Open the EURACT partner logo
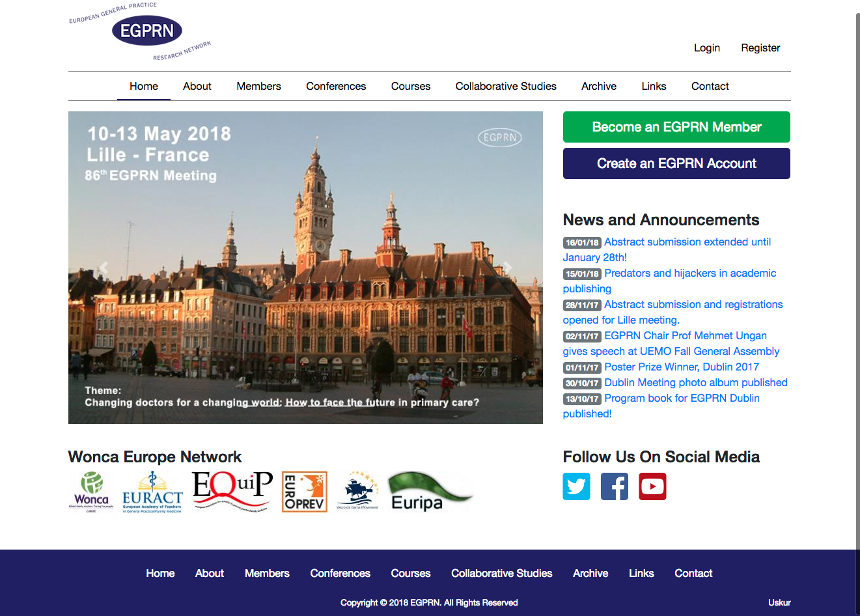Image resolution: width=860 pixels, height=616 pixels. pyautogui.click(x=152, y=492)
